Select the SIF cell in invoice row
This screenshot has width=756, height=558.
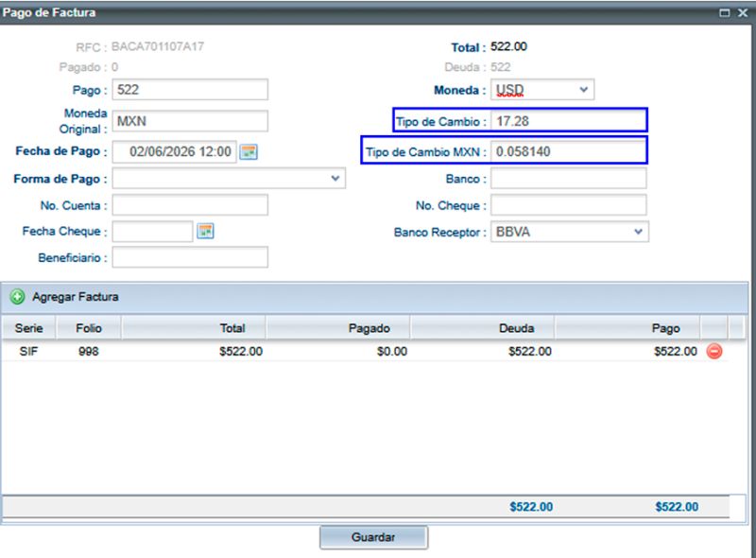[28, 352]
